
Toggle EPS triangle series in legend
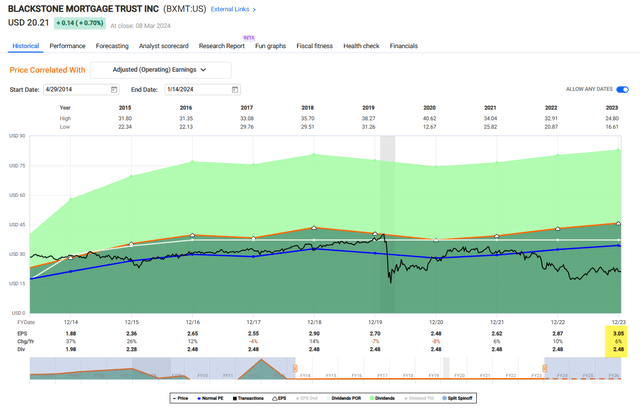pyautogui.click(x=279, y=398)
